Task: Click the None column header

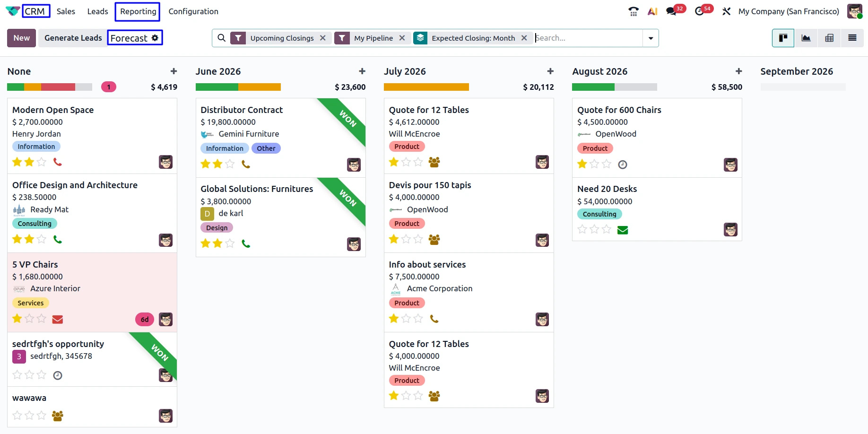Action: (x=19, y=71)
